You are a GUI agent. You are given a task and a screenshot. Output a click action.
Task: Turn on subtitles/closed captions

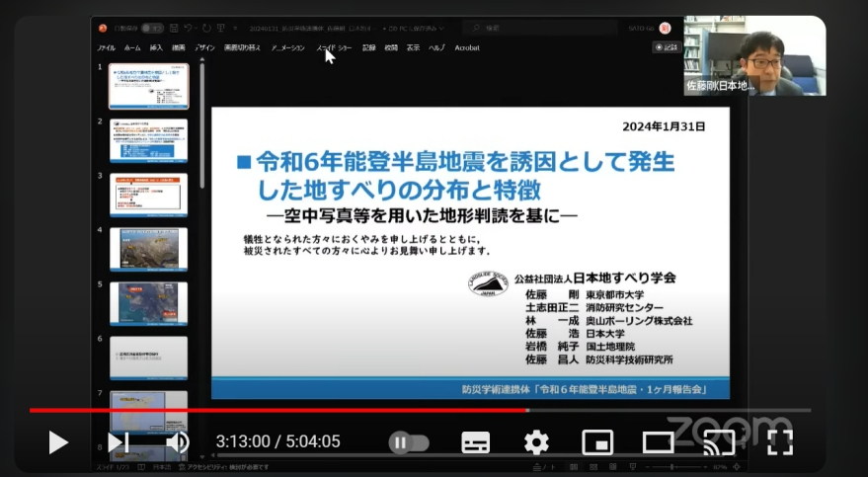coord(476,442)
